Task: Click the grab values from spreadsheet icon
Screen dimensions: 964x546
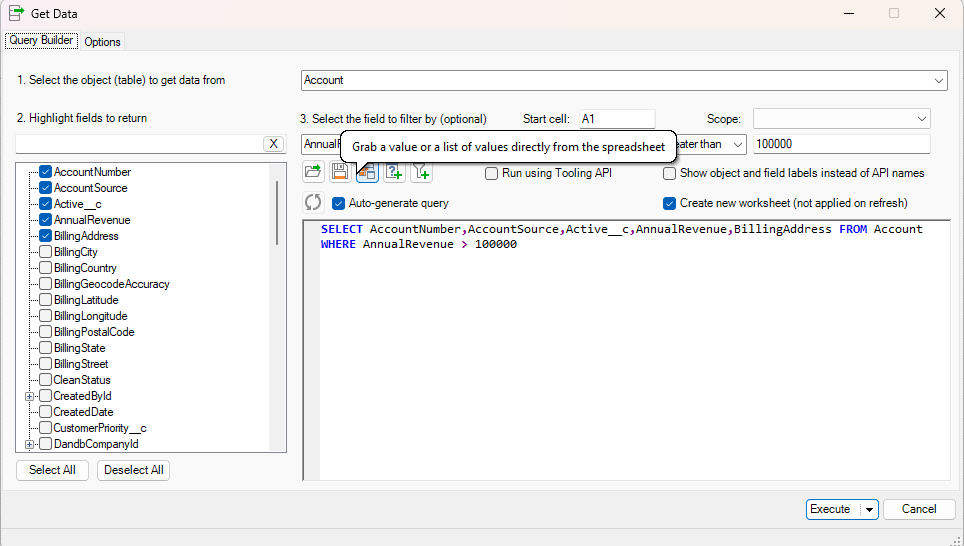Action: [x=367, y=173]
